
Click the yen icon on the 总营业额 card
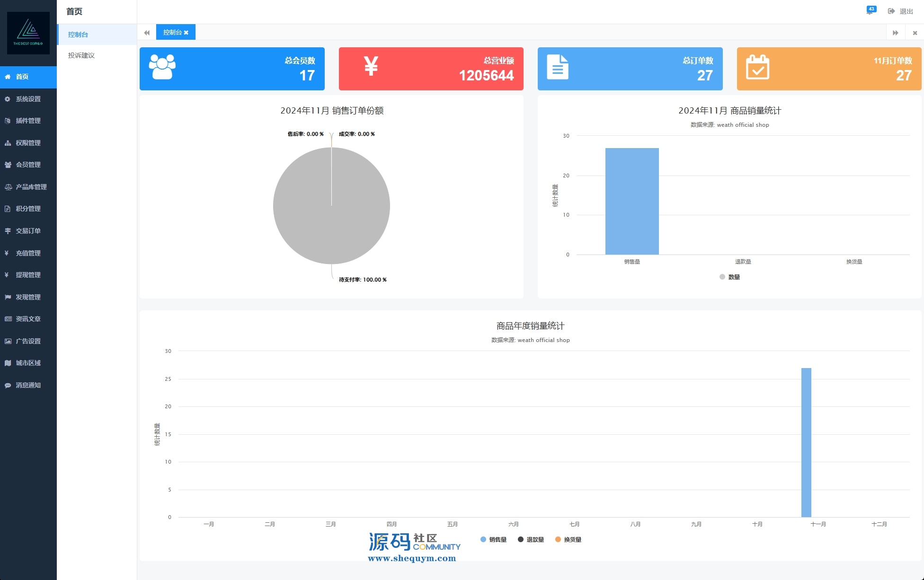click(x=371, y=66)
